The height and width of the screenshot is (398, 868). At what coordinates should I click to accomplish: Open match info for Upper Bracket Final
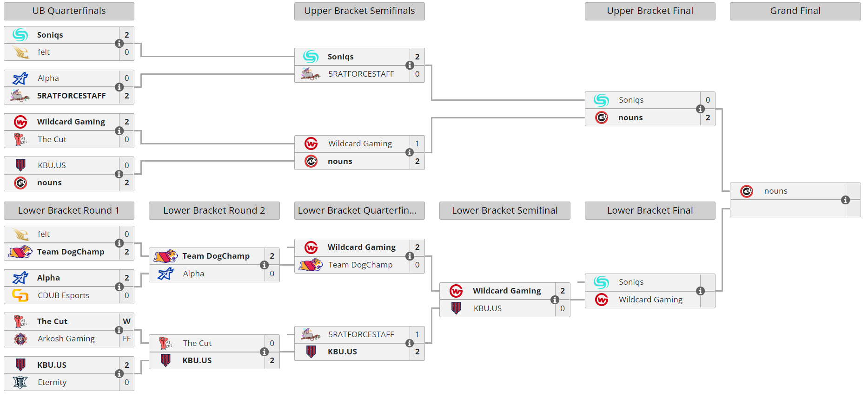[x=700, y=109]
